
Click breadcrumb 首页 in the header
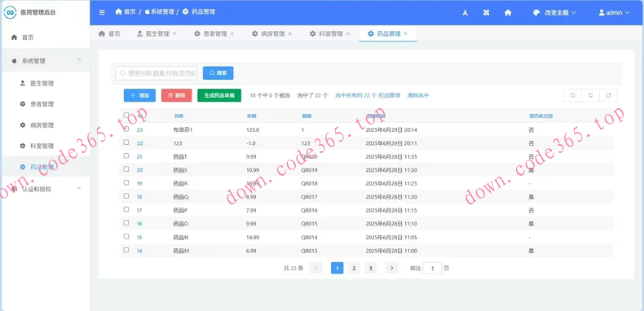126,12
